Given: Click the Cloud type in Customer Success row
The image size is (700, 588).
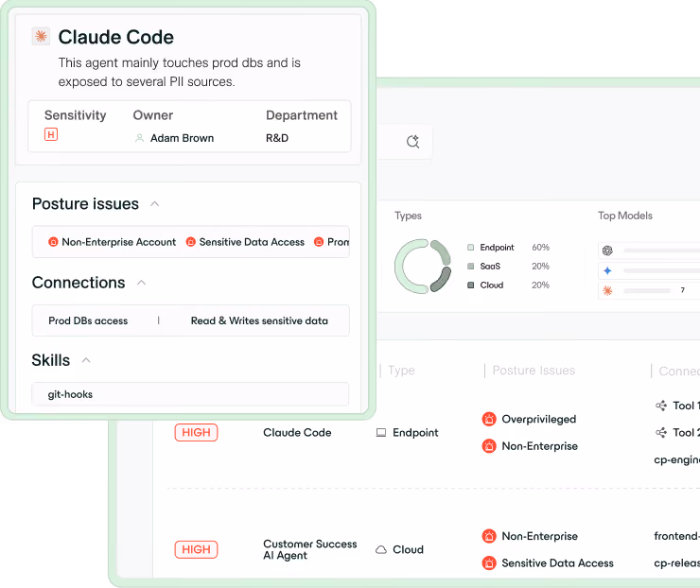Looking at the screenshot, I should [408, 549].
